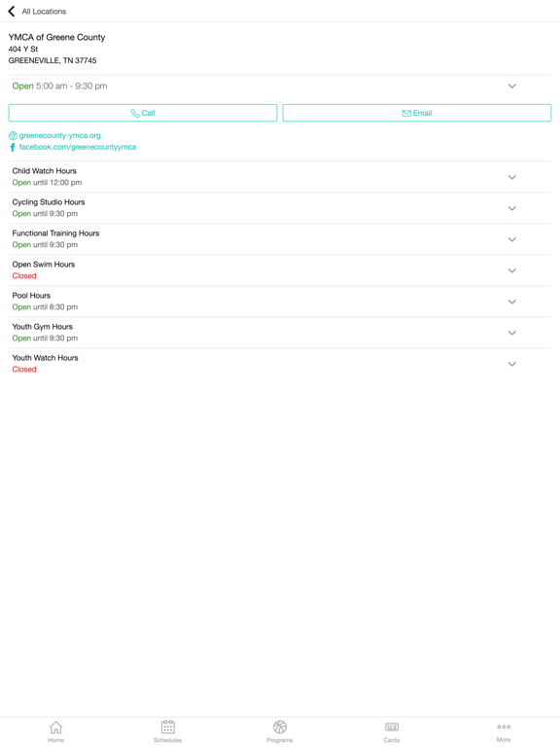The height and width of the screenshot is (747, 560).
Task: Call the YMCA of Greene County
Action: tap(143, 113)
